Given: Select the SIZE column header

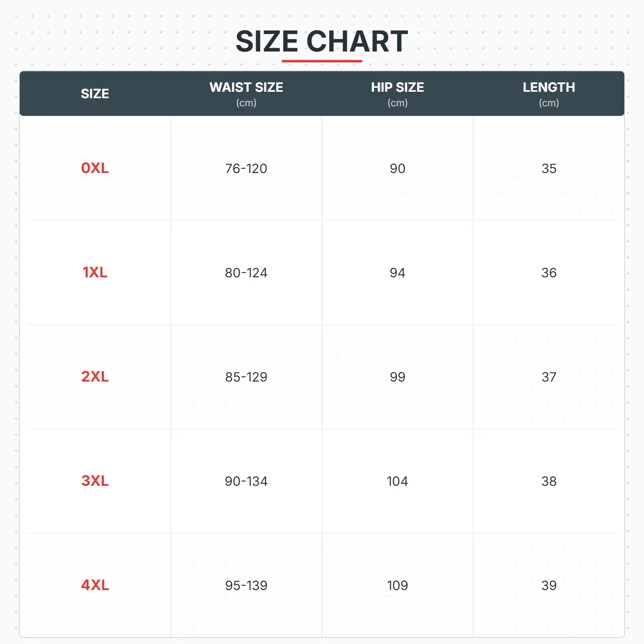Looking at the screenshot, I should click(x=95, y=94).
